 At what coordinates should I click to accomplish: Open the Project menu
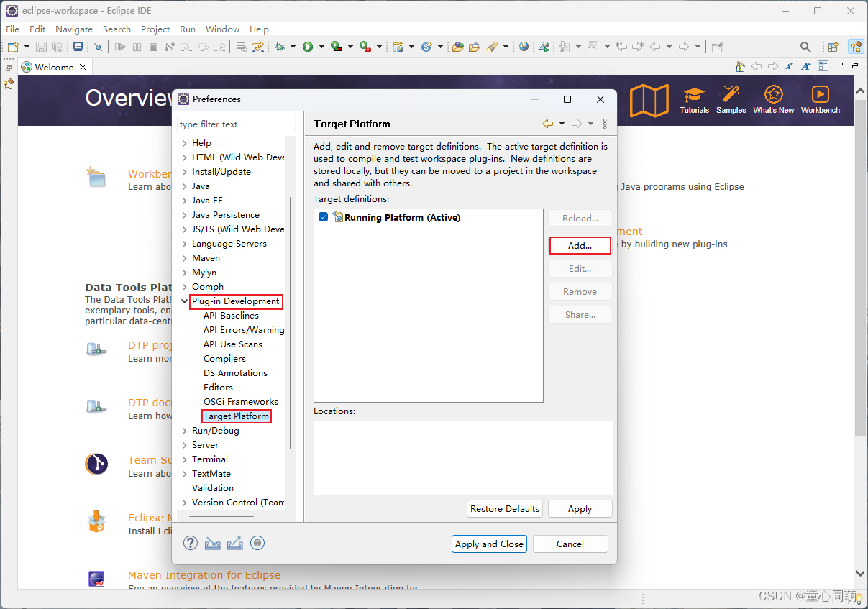[x=155, y=29]
